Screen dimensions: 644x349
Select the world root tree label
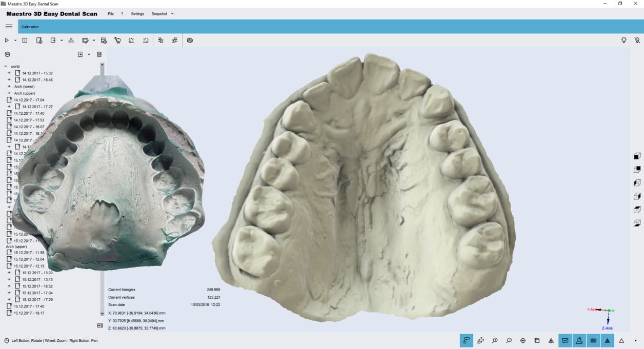click(x=15, y=66)
